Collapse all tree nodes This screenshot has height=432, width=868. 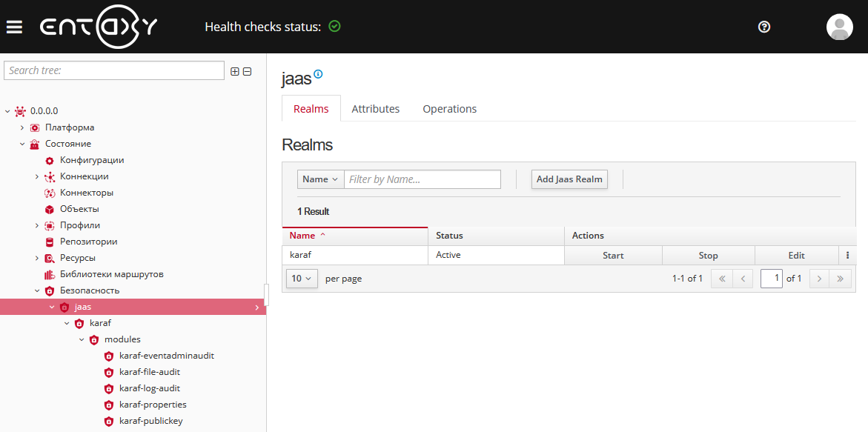point(248,71)
